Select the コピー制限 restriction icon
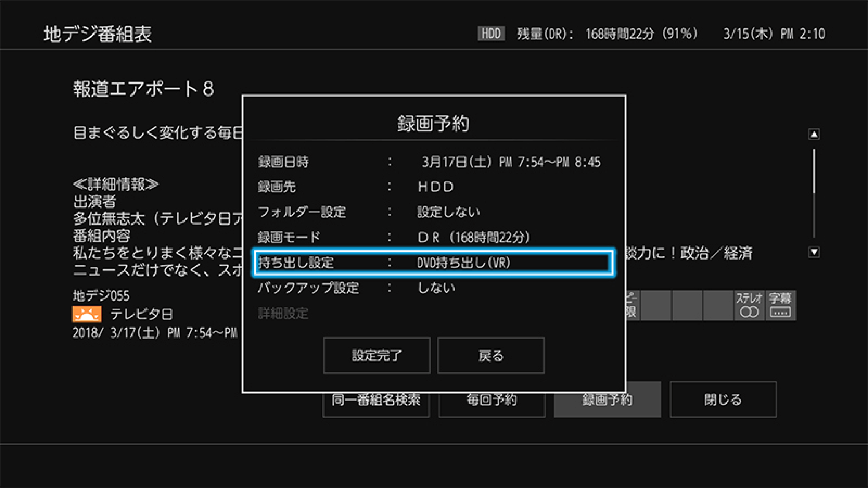868x488 pixels. 632,305
